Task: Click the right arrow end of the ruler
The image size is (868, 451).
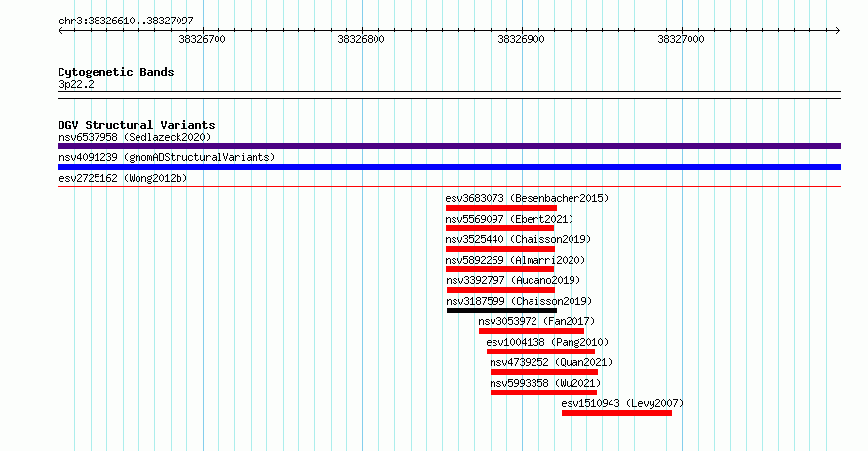Action: [x=838, y=31]
